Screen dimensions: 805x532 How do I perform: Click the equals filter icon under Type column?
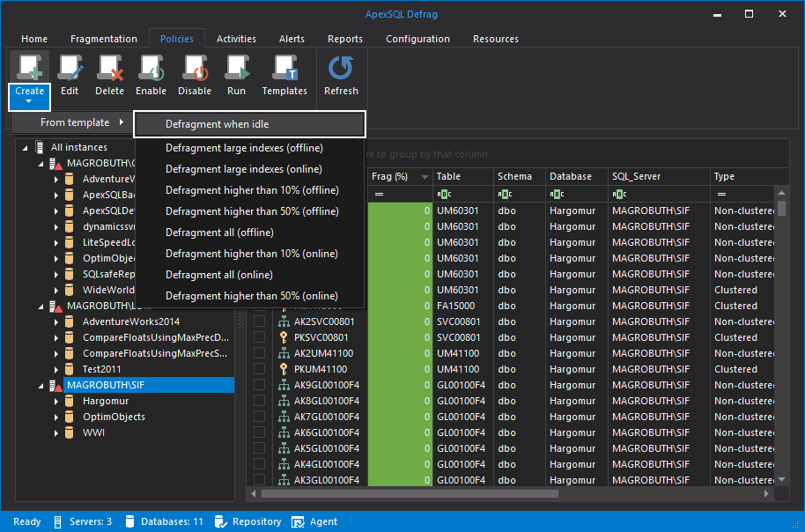pos(721,194)
